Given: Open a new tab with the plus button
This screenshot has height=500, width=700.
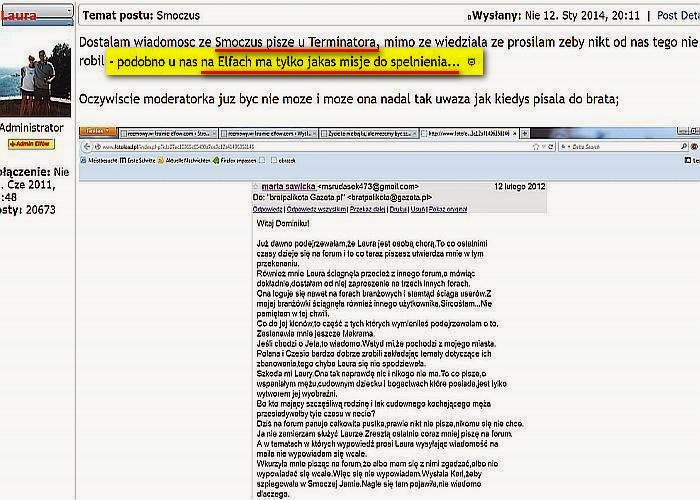Looking at the screenshot, I should point(525,133).
